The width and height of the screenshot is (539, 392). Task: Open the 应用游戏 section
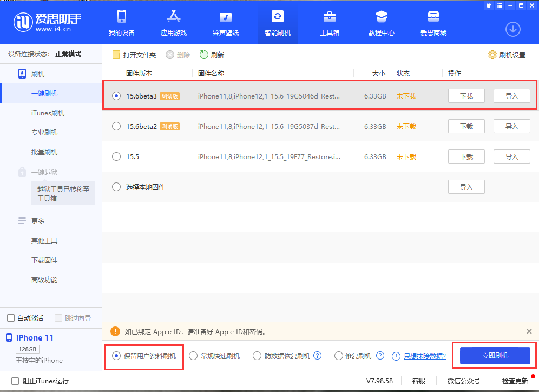[x=173, y=23]
